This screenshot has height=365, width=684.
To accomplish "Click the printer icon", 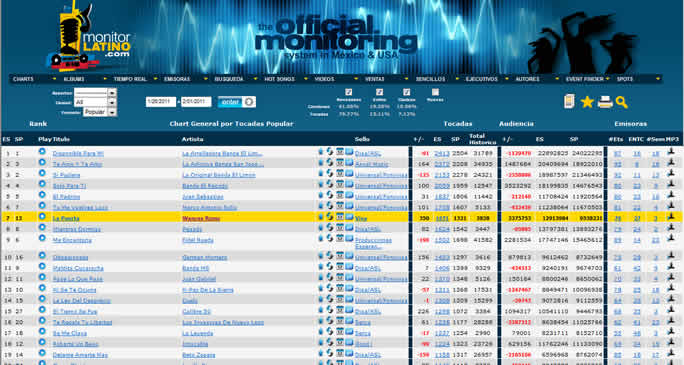I will click(605, 102).
